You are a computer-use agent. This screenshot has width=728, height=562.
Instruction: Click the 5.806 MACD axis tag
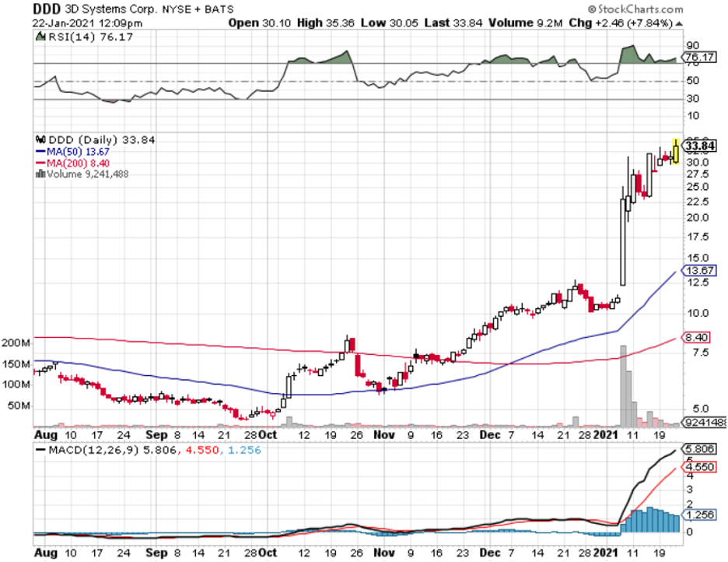(699, 449)
